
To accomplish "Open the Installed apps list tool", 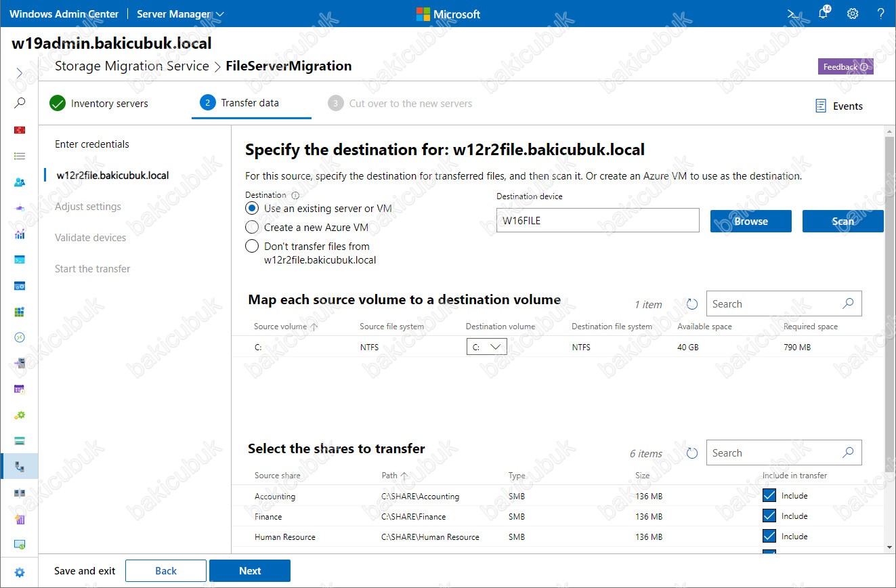I will pyautogui.click(x=20, y=156).
